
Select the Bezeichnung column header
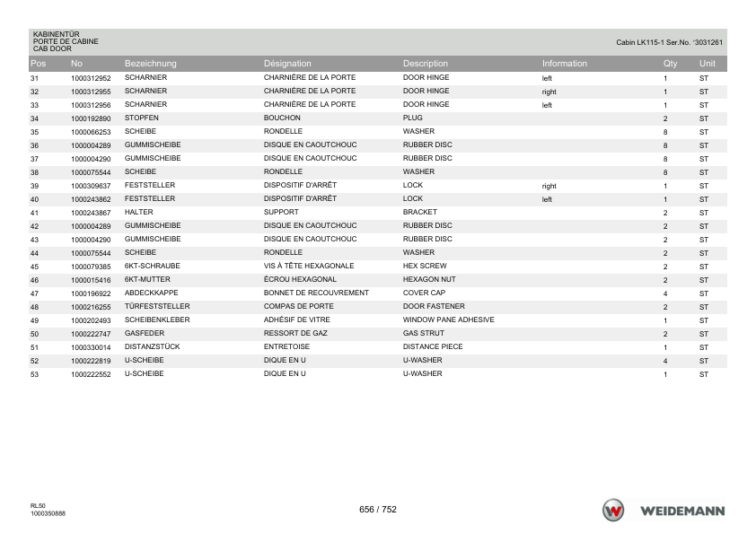(151, 63)
